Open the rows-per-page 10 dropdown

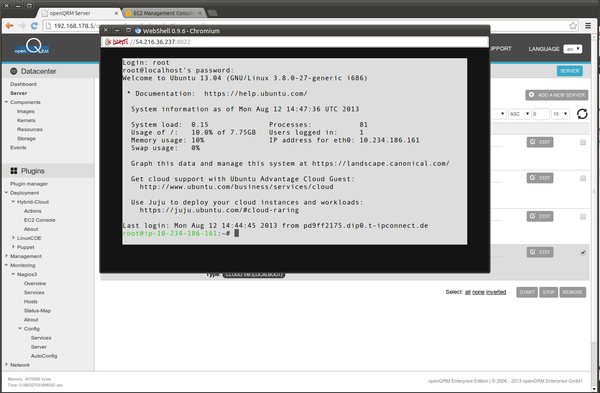point(560,114)
